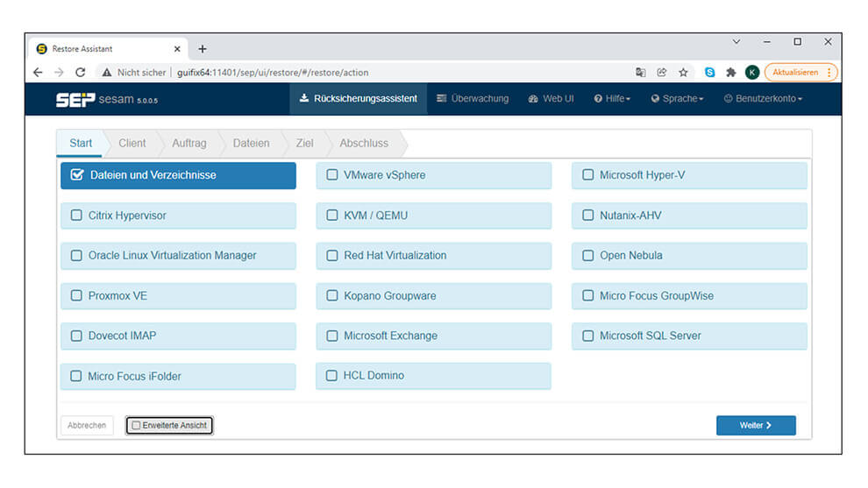Go back with the browser back arrow
This screenshot has width=868, height=488.
coord(38,73)
